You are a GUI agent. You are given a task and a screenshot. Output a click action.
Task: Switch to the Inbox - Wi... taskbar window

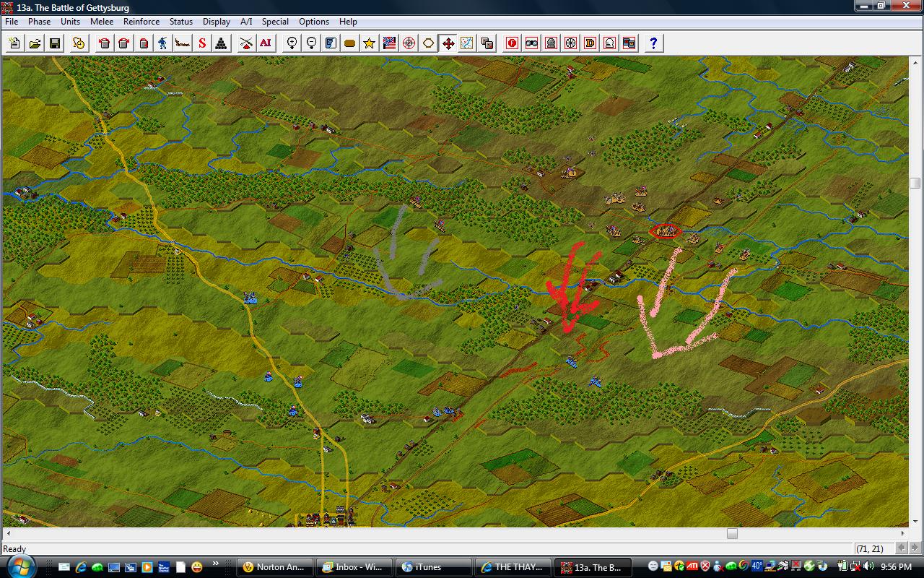click(355, 567)
